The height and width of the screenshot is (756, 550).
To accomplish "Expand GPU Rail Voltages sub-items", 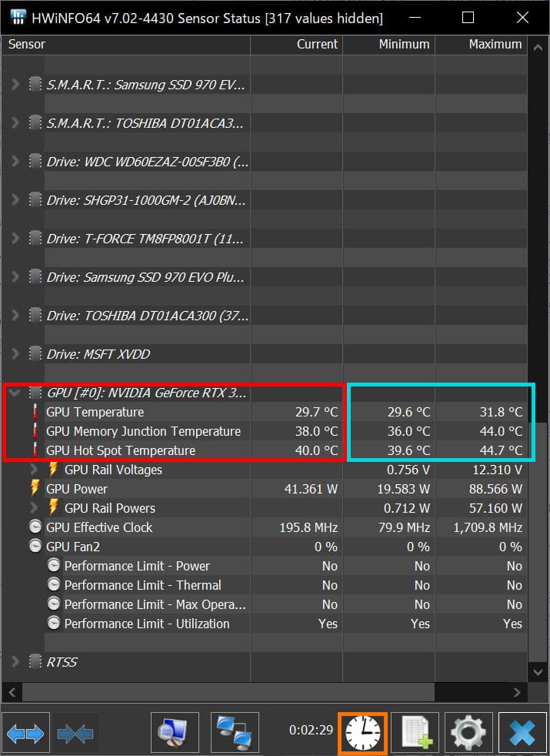I will pos(34,469).
